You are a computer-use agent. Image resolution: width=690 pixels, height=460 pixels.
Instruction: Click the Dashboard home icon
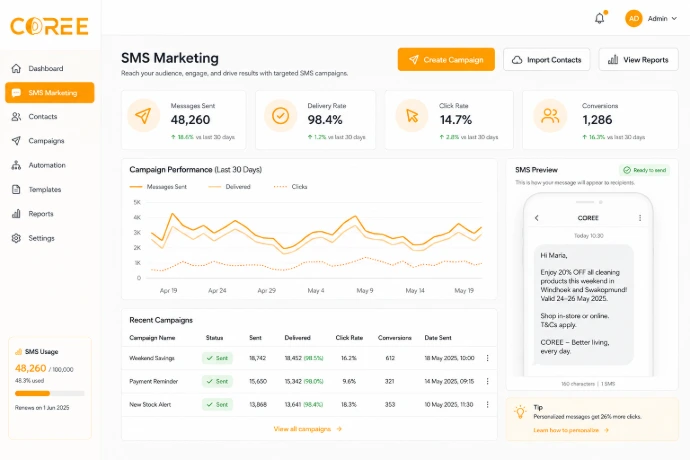16,68
